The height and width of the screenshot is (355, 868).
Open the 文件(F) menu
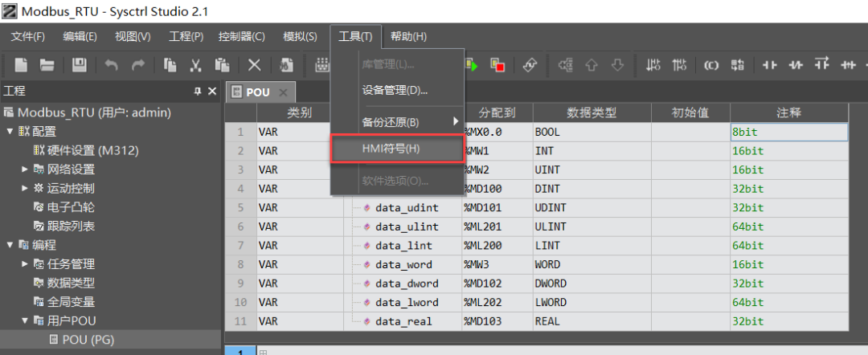click(x=27, y=36)
